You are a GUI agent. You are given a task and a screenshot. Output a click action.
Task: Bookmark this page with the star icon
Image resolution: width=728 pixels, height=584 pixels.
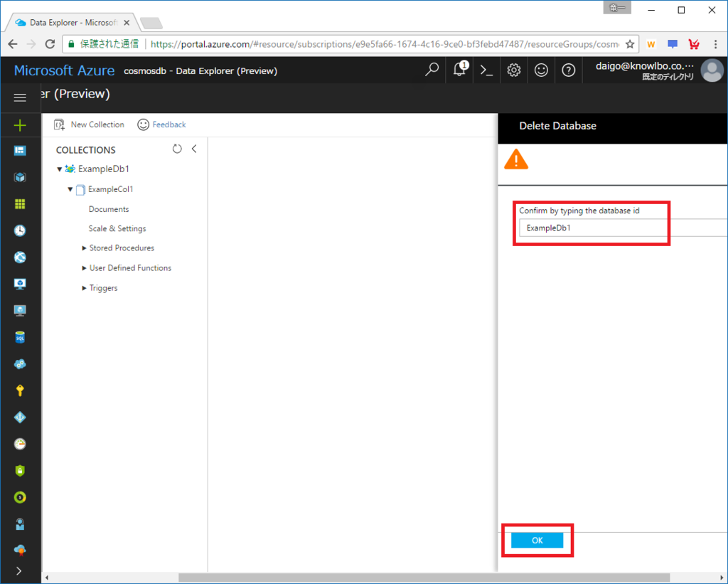[x=630, y=44]
